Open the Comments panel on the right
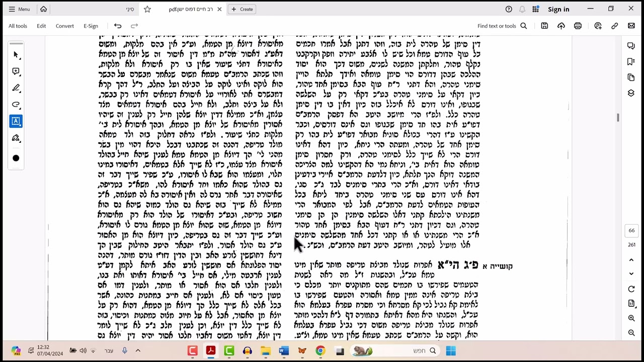 (631, 46)
